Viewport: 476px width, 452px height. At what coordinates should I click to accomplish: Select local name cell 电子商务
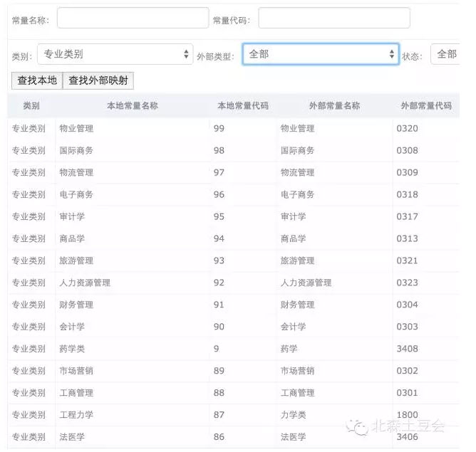coord(76,194)
